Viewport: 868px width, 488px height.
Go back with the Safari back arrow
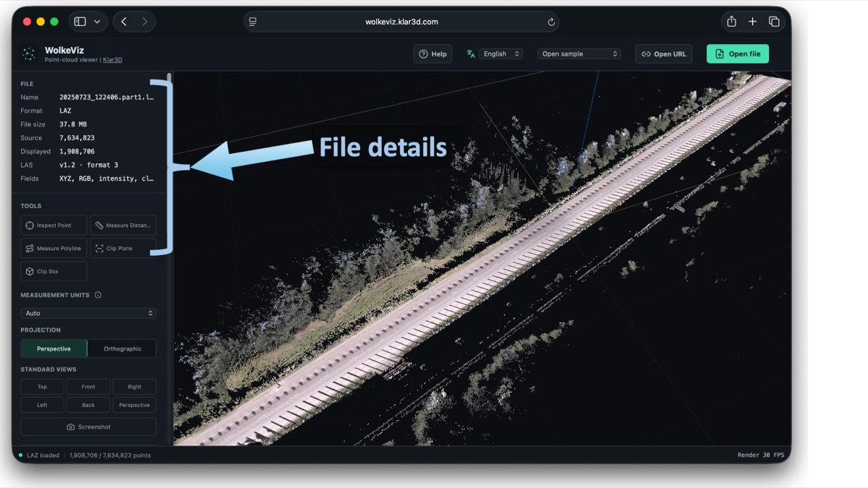(124, 22)
